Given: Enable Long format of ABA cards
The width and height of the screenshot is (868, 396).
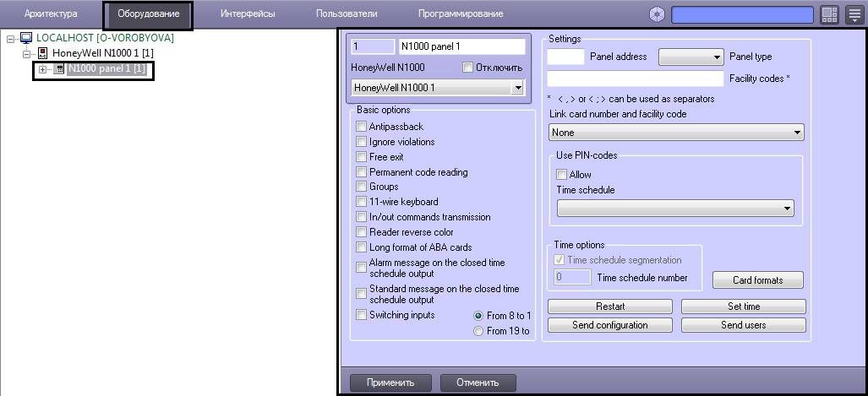Looking at the screenshot, I should click(361, 247).
